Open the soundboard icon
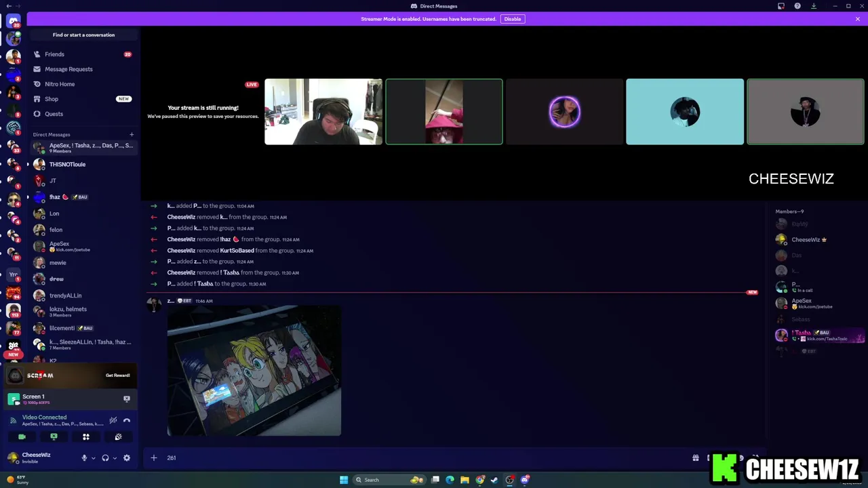868x488 pixels. (x=118, y=437)
